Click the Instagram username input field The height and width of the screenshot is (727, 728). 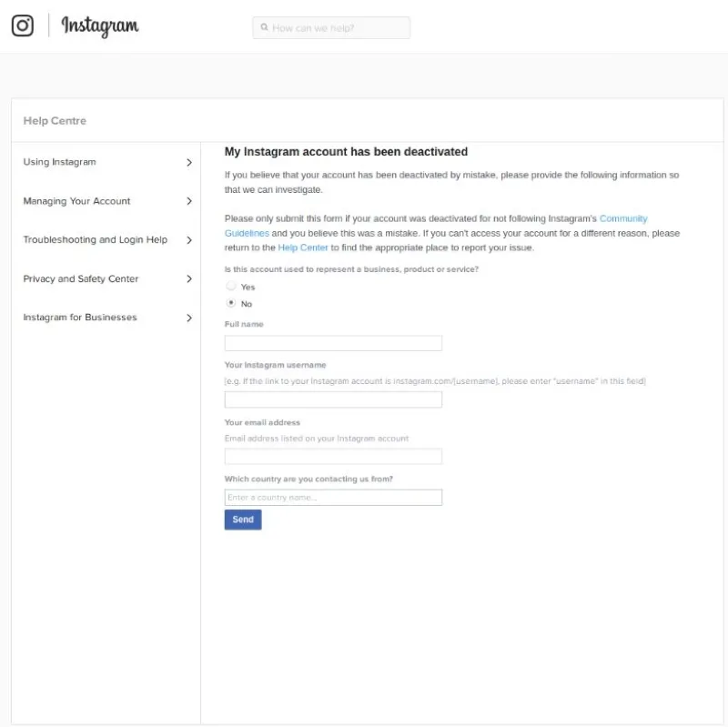pos(333,399)
